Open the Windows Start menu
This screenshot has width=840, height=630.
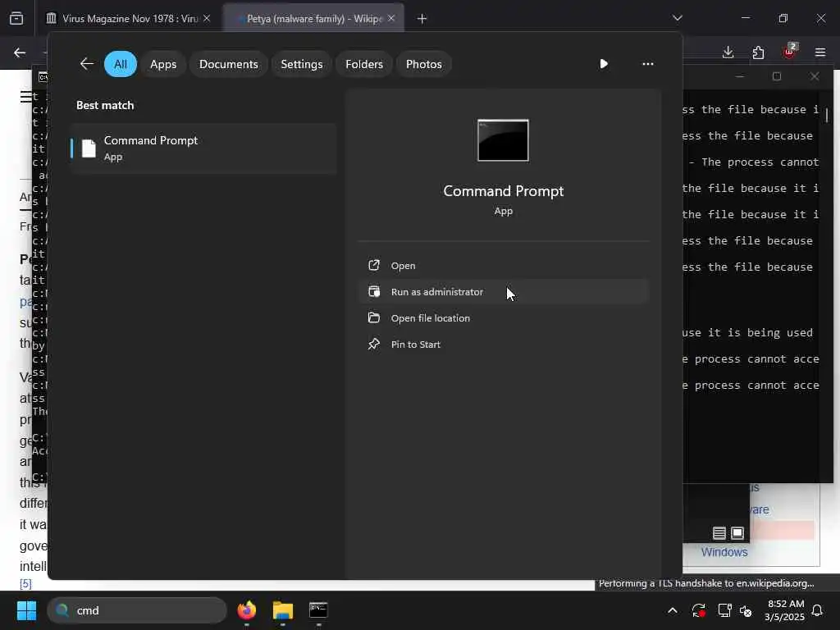(26, 610)
